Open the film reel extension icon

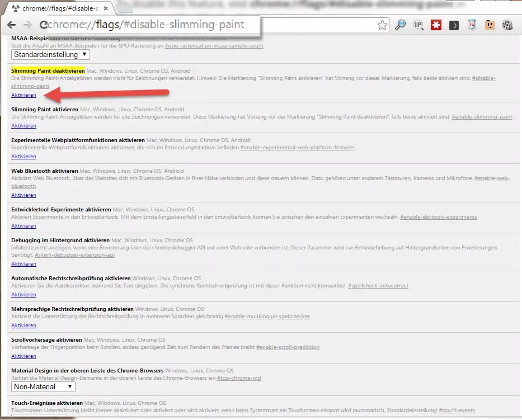tap(507, 25)
